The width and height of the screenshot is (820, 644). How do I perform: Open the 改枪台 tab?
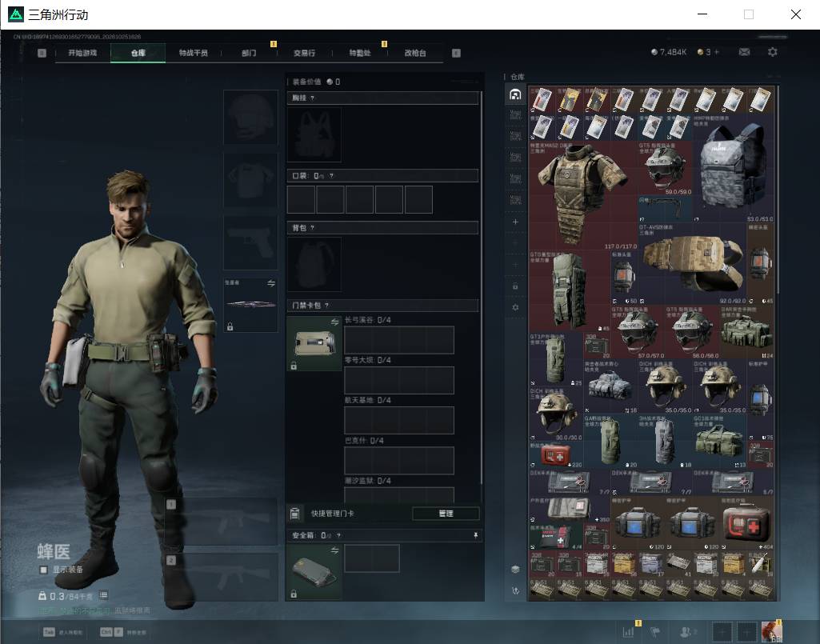415,53
